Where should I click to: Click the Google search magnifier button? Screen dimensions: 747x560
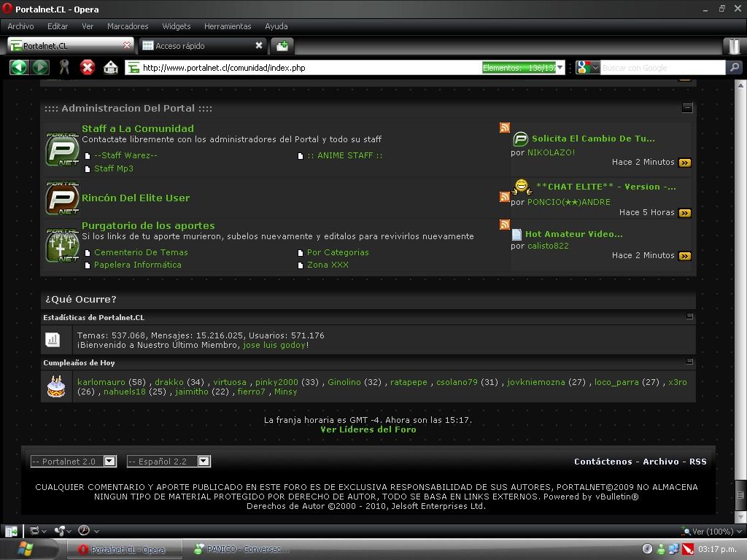[x=735, y=67]
